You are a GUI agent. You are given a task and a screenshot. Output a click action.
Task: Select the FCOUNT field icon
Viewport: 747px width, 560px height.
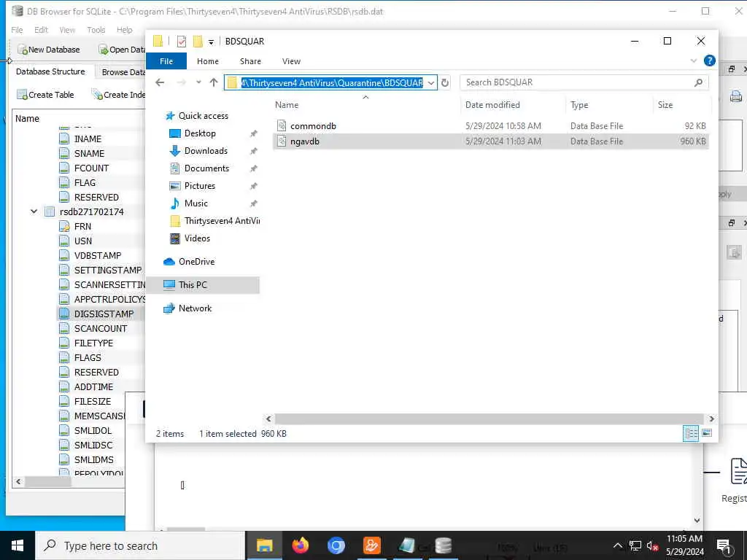[64, 168]
